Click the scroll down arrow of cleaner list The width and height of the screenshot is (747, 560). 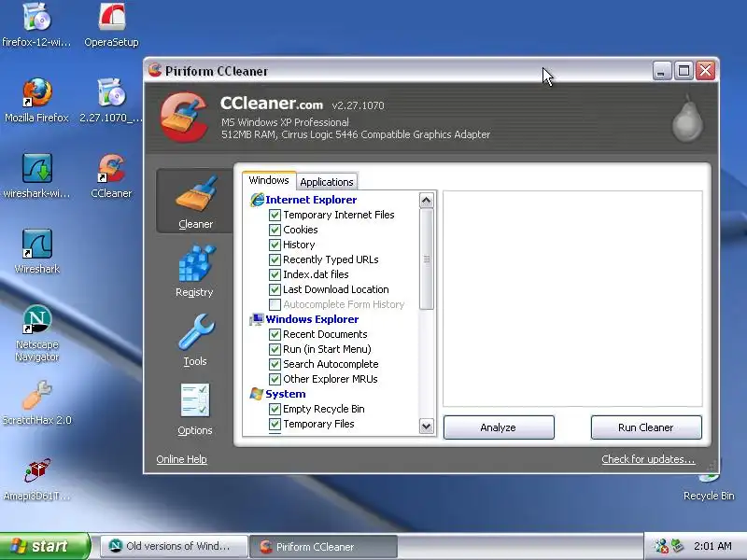(426, 426)
